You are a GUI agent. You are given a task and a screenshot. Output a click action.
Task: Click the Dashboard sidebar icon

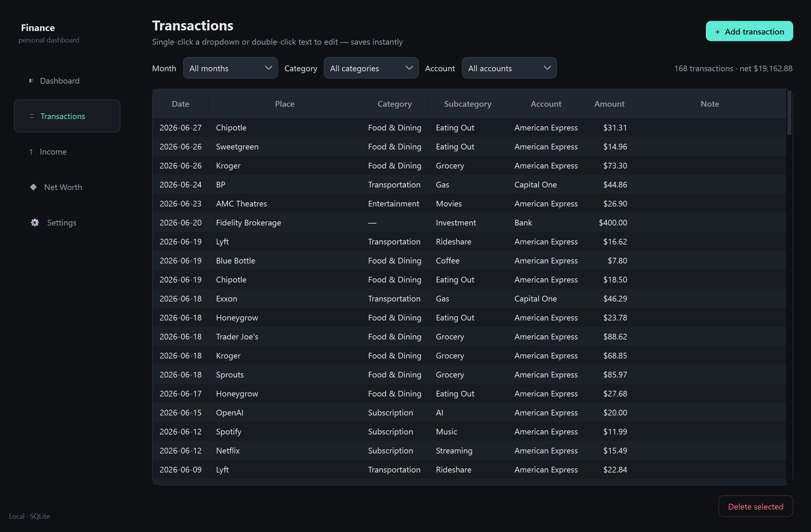coord(31,81)
